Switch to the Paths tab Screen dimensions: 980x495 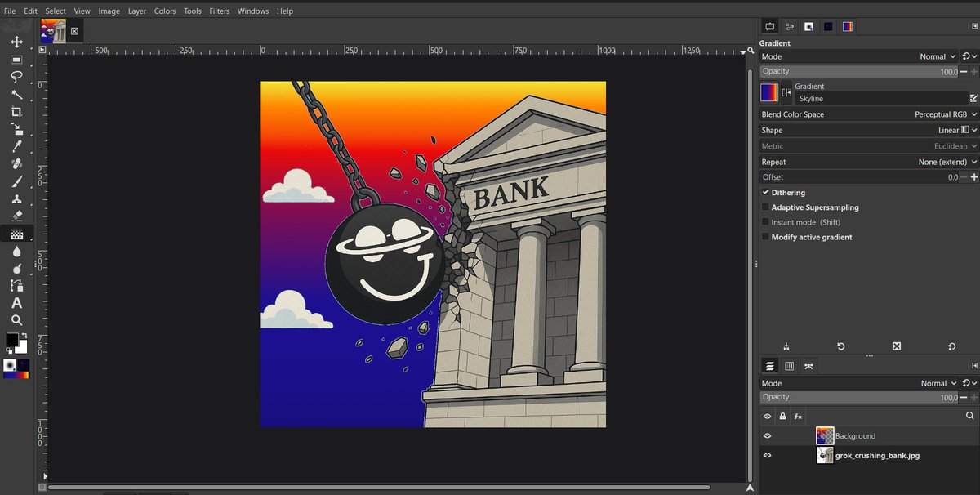(x=808, y=366)
